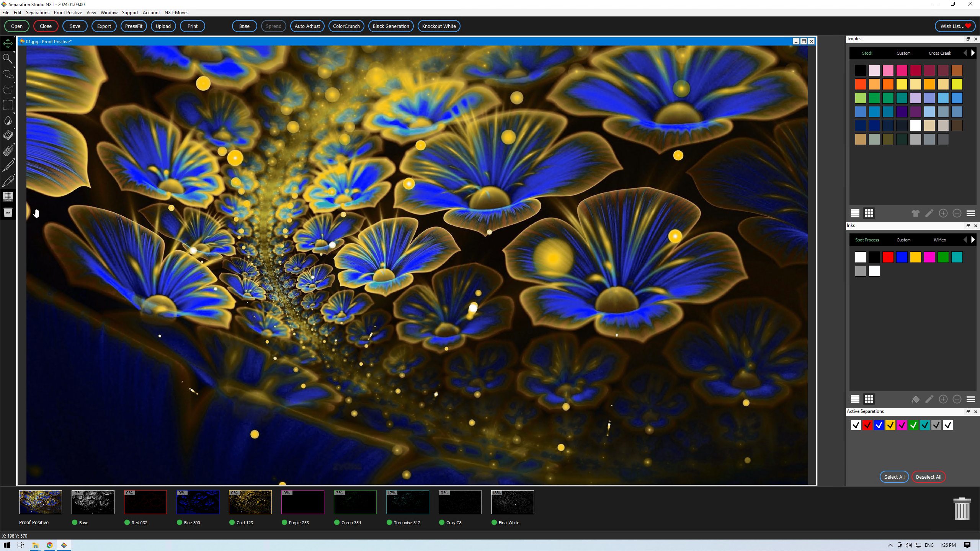Open the Textiles panel hamburger menu
The width and height of the screenshot is (980, 551).
(971, 213)
